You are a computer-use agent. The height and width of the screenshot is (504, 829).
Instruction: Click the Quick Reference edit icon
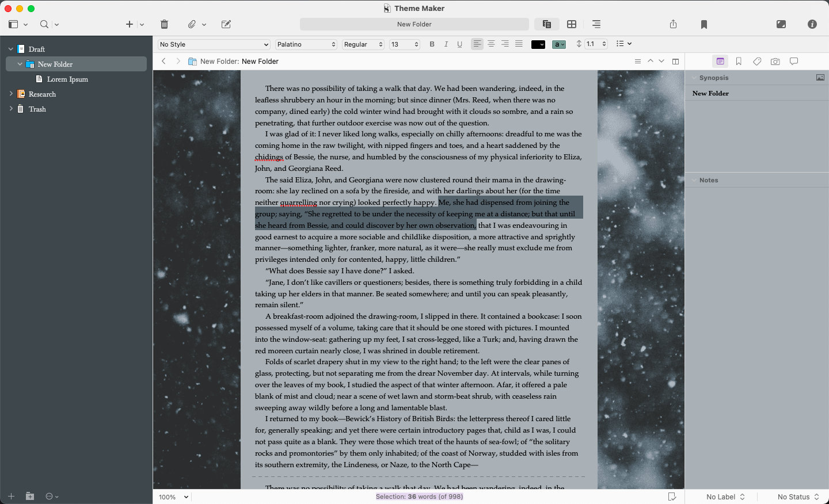click(x=226, y=24)
